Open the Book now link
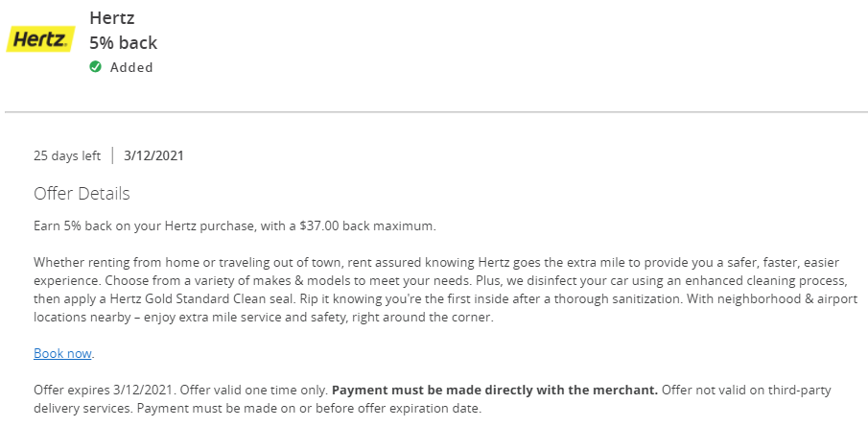 [62, 353]
